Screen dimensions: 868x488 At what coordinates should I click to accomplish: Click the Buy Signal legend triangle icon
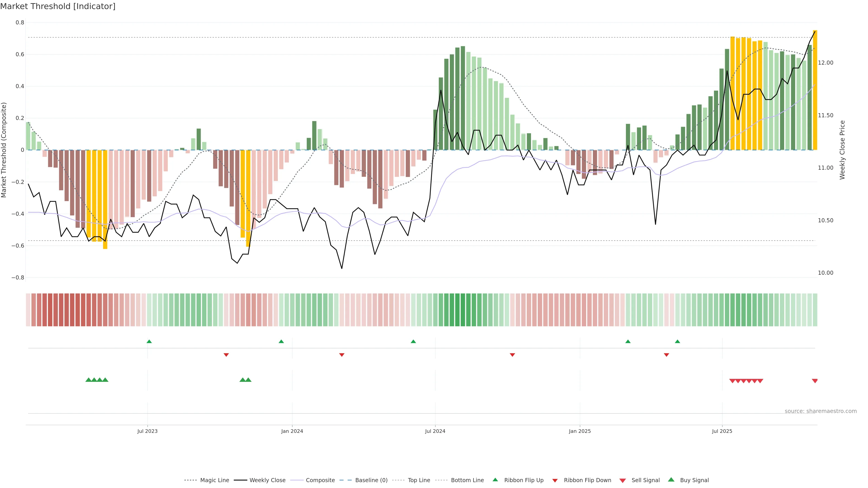(x=671, y=480)
